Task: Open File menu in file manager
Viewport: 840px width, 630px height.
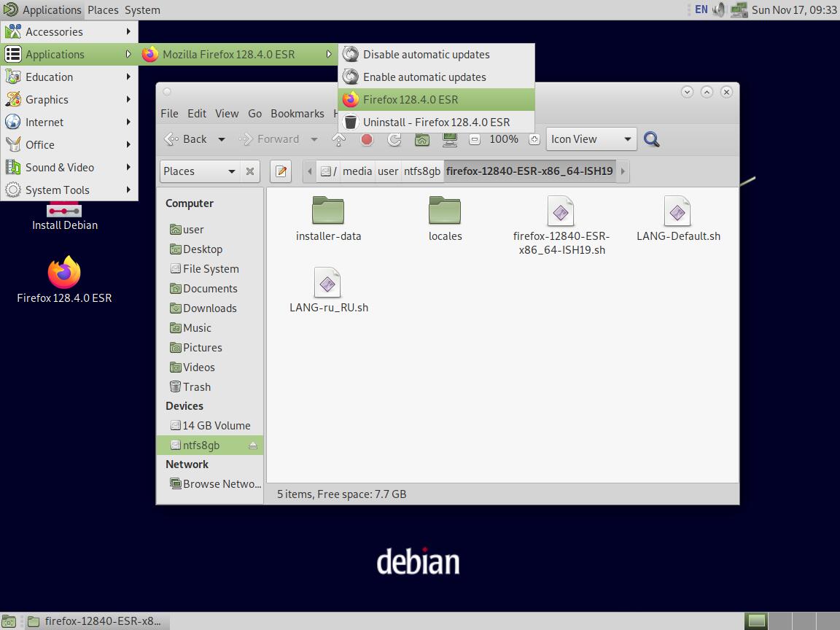Action: point(169,114)
